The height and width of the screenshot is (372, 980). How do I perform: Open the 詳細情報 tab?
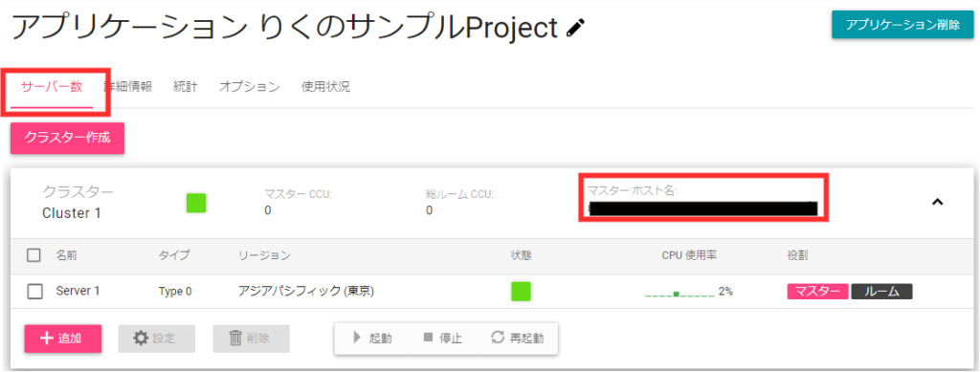(x=129, y=87)
